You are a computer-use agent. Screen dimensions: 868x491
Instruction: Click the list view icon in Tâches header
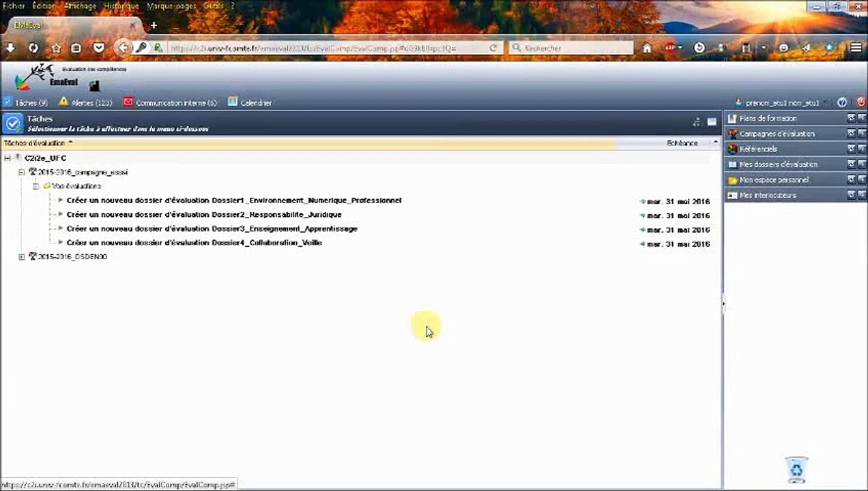click(x=712, y=122)
